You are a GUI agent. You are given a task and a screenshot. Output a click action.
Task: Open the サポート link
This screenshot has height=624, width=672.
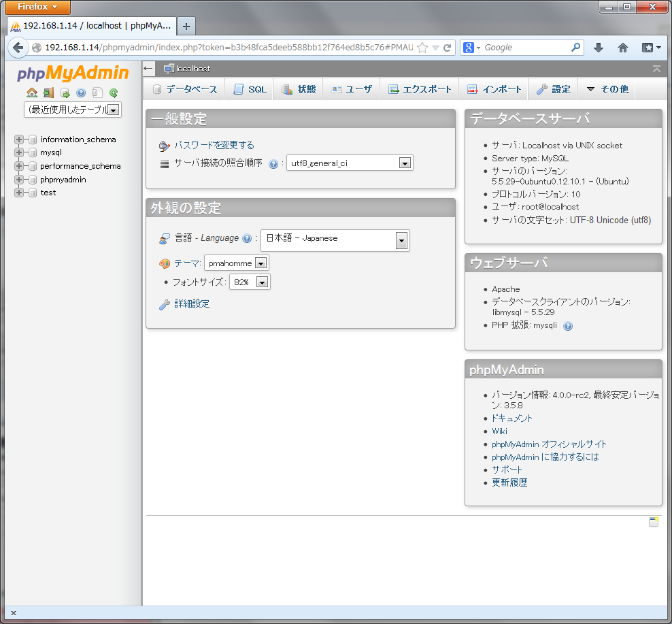click(507, 470)
